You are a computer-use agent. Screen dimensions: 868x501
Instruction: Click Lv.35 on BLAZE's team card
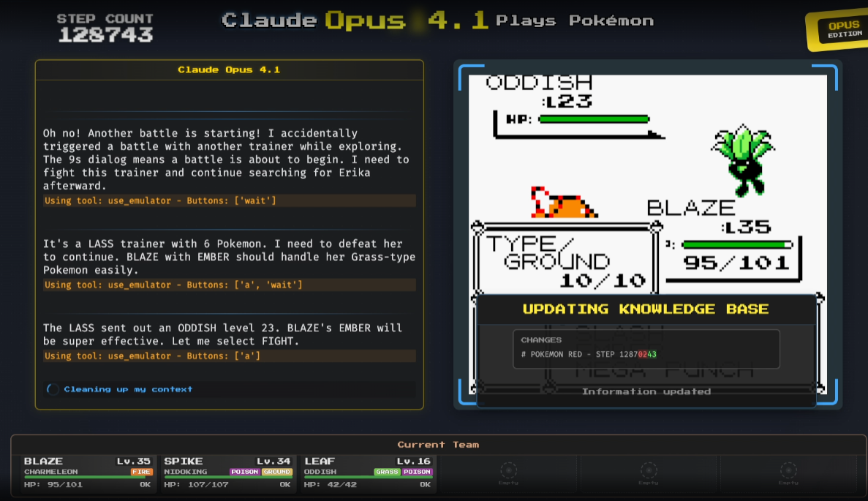click(x=133, y=461)
